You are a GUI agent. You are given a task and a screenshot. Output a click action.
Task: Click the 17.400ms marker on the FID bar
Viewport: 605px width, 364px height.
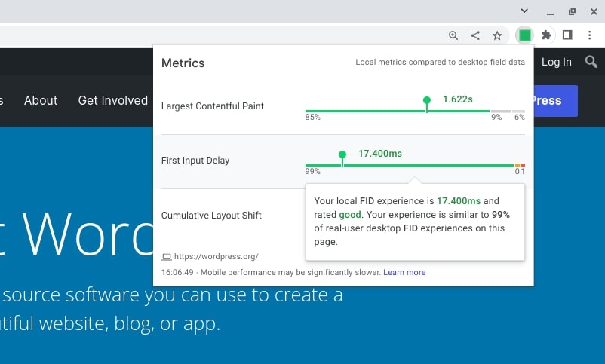[x=342, y=154]
